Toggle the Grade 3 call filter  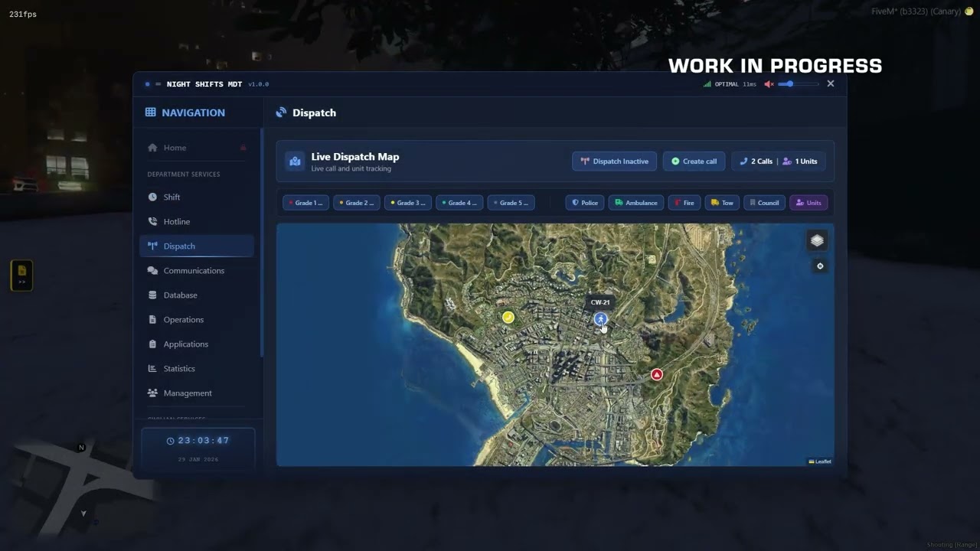coord(408,203)
